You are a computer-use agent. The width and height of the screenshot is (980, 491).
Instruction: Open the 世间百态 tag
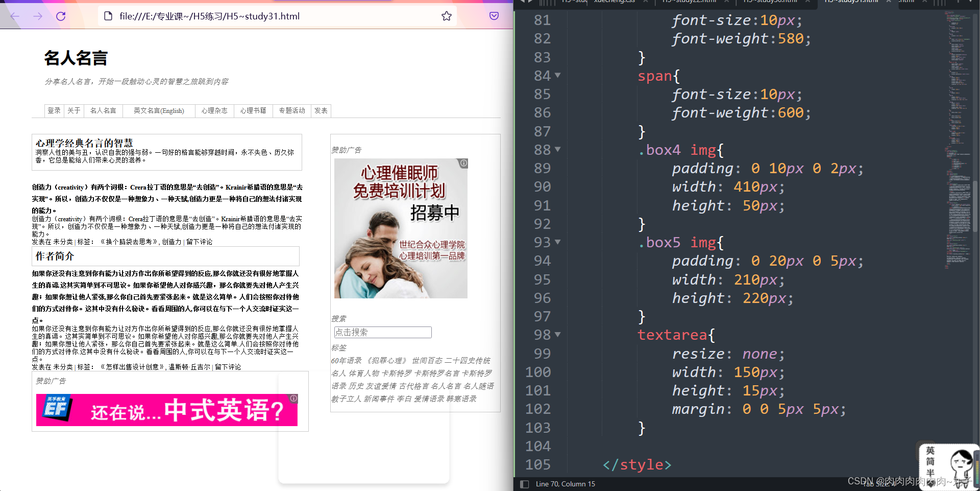tap(427, 361)
